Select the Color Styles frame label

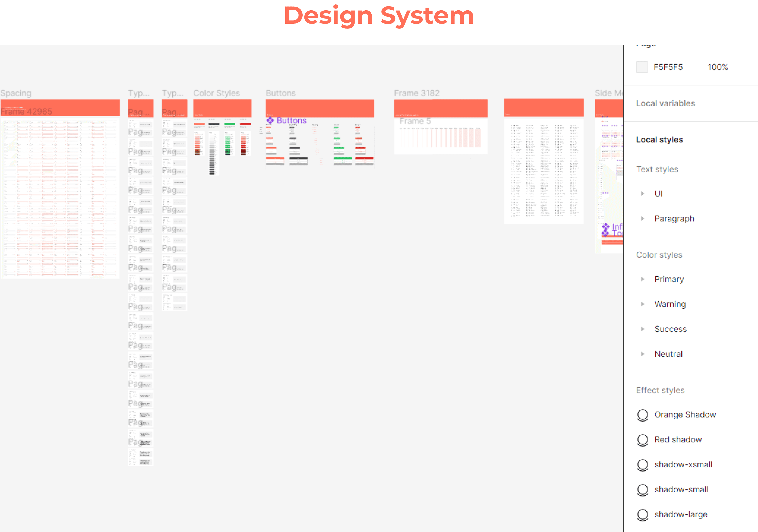216,93
